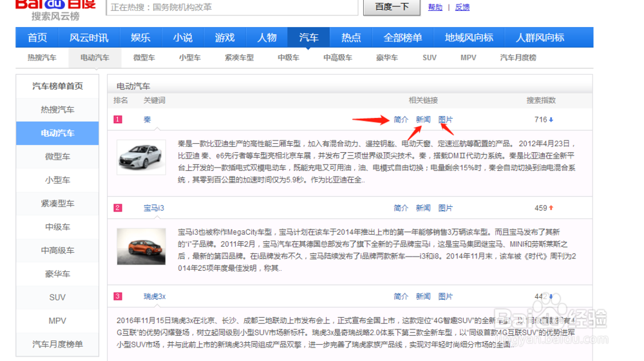Viewport: 644px width, 361px height.
Task: Open 新闻 link for 瑞虎3x
Action: pyautogui.click(x=423, y=296)
